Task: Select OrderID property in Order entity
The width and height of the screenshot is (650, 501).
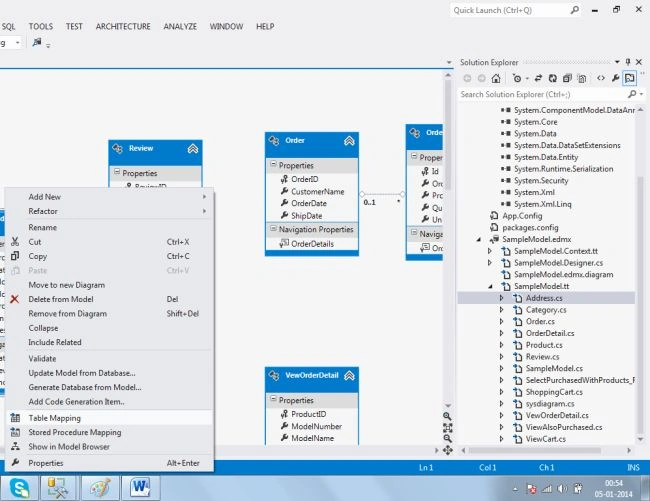Action: [305, 179]
